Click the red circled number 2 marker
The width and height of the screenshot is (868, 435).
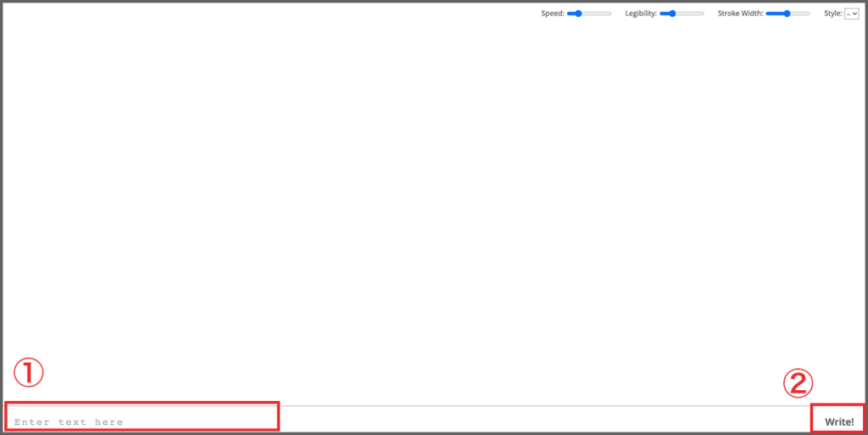click(x=797, y=384)
